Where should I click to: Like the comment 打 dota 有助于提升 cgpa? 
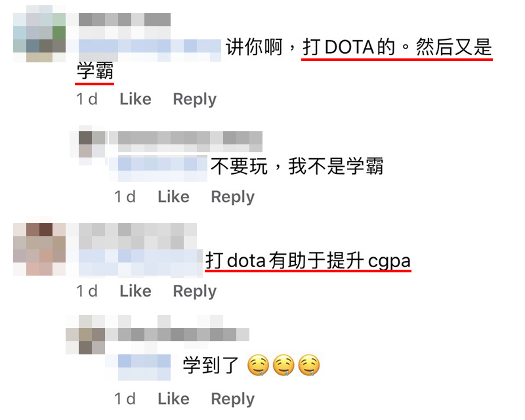tap(136, 291)
